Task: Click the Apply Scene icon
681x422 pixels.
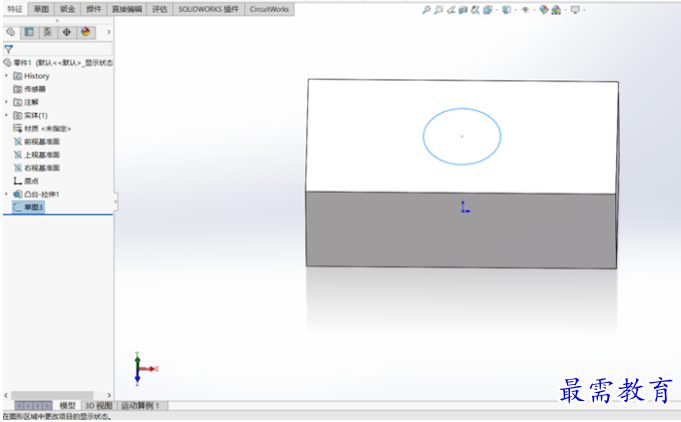Action: (x=556, y=10)
